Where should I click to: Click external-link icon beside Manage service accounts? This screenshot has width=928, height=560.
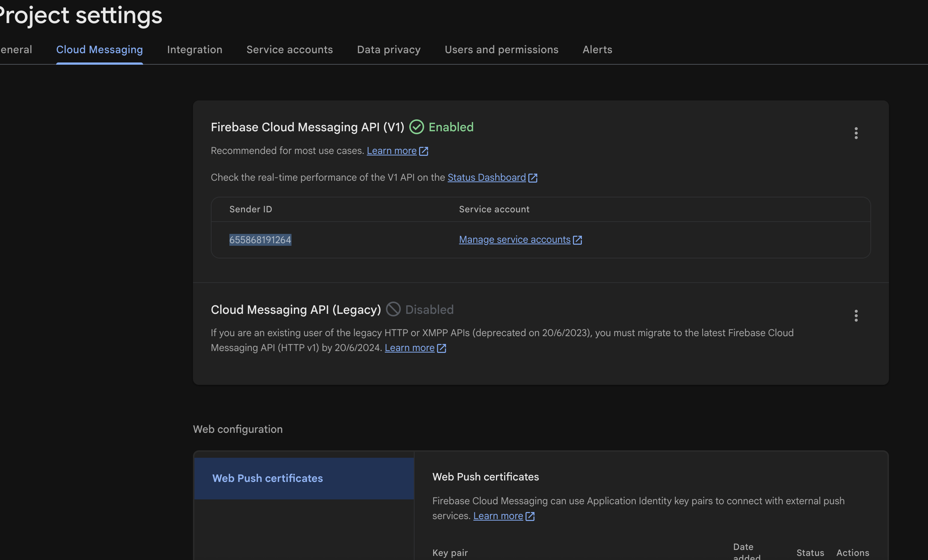577,240
